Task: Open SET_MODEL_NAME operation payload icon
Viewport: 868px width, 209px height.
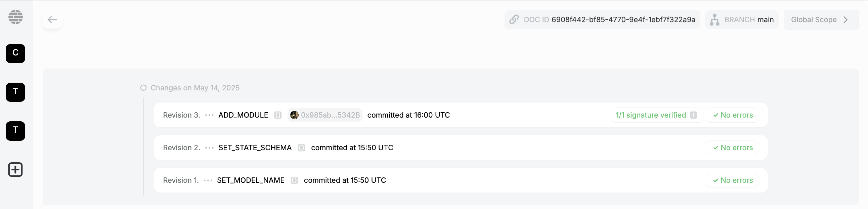Action: (294, 180)
